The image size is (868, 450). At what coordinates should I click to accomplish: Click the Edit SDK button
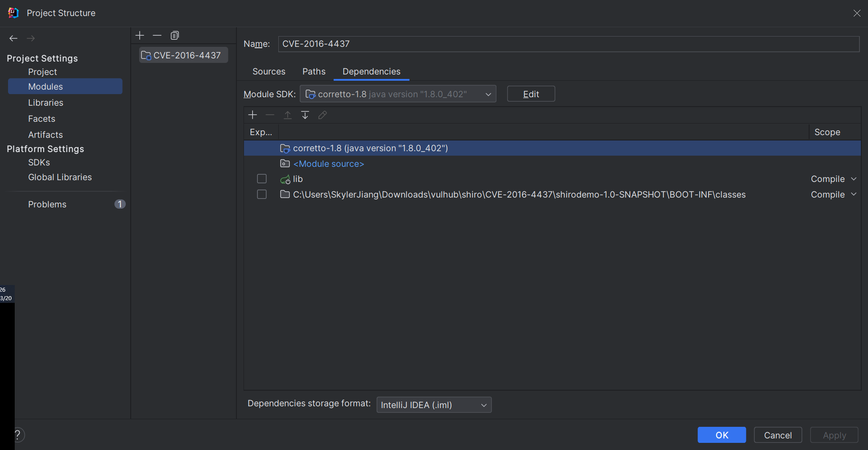(x=531, y=94)
